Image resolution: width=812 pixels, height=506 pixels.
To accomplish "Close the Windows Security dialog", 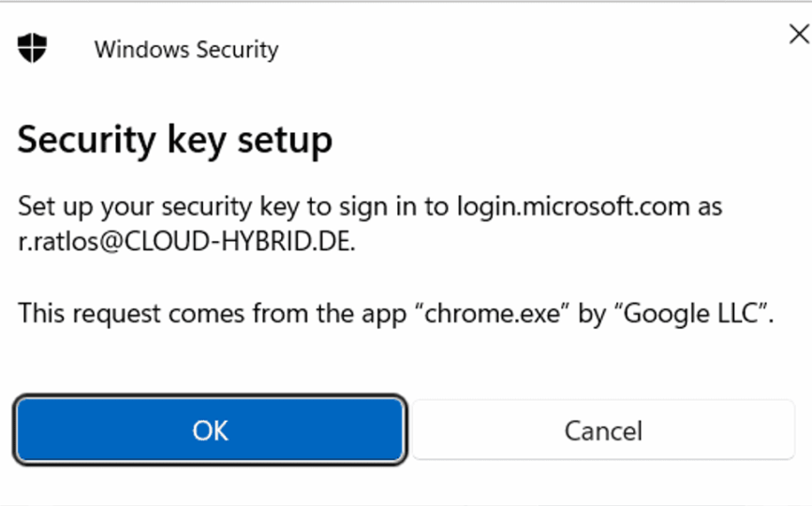I will [x=798, y=36].
